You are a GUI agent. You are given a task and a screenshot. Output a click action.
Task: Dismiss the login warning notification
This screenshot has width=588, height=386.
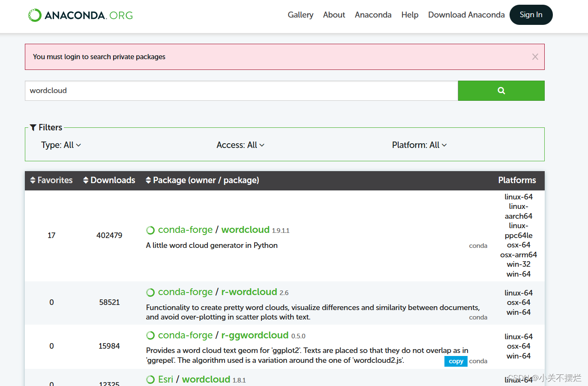click(535, 56)
